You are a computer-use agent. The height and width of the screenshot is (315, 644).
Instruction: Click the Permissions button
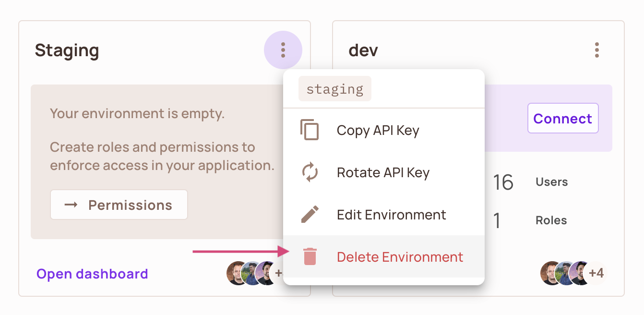click(x=119, y=204)
